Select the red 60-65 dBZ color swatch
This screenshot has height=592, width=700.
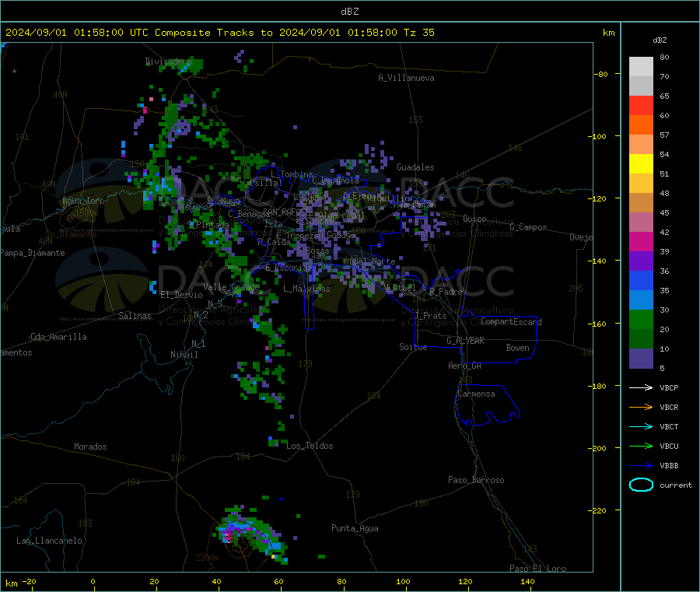click(x=641, y=105)
